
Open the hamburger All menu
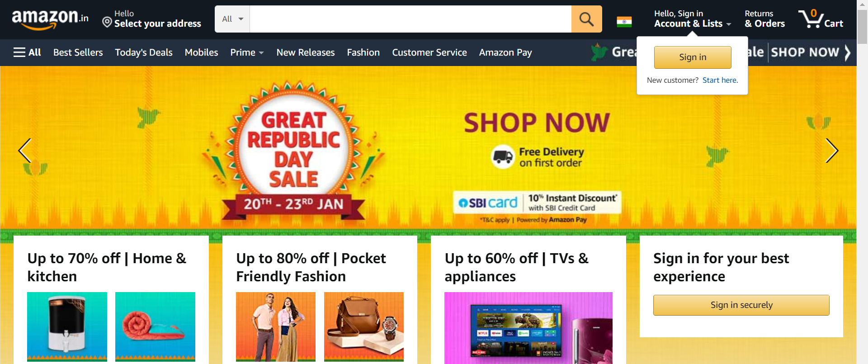tap(27, 52)
